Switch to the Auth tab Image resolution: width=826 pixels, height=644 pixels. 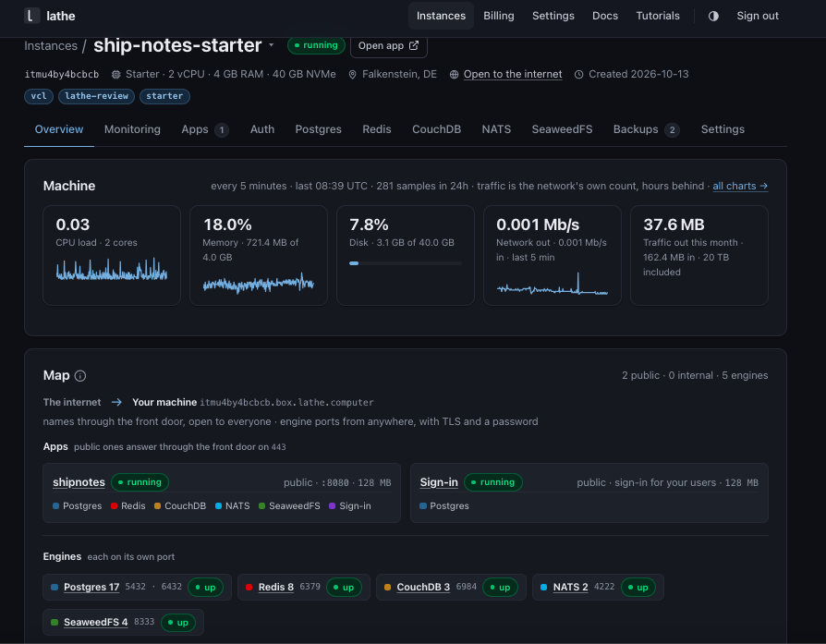(x=262, y=129)
